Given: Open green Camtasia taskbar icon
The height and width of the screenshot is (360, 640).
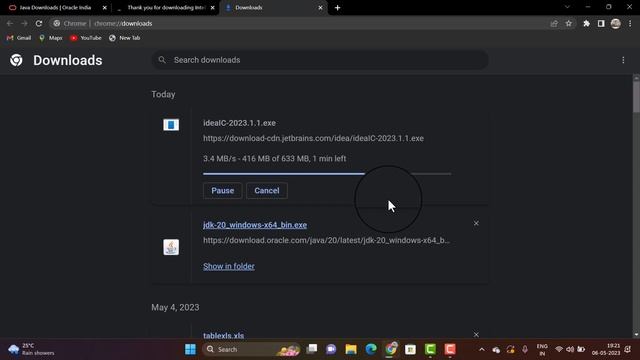Looking at the screenshot, I should 430,349.
